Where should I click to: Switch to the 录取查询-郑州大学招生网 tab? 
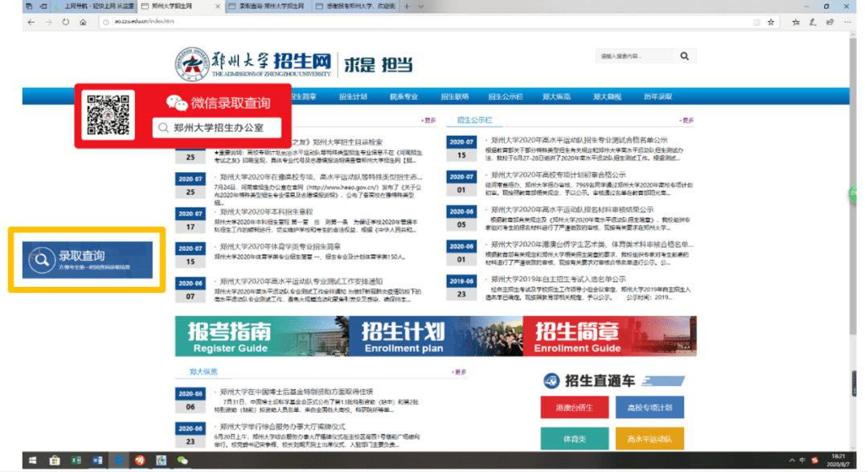268,6
